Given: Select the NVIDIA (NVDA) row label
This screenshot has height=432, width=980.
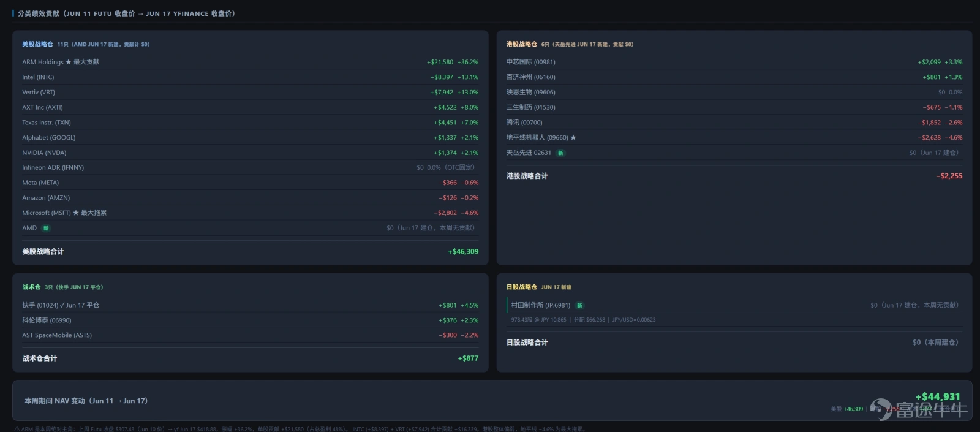Looking at the screenshot, I should click(44, 153).
